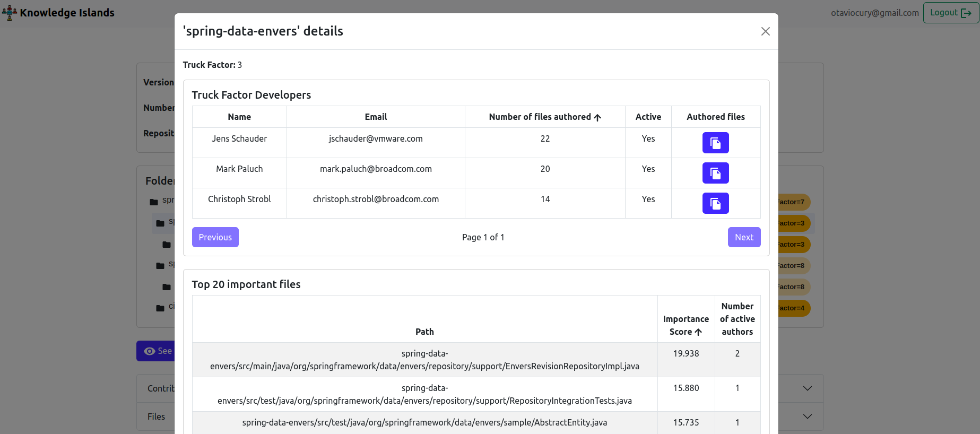This screenshot has height=434, width=980.
Task: Click the Name column header
Action: click(x=239, y=117)
